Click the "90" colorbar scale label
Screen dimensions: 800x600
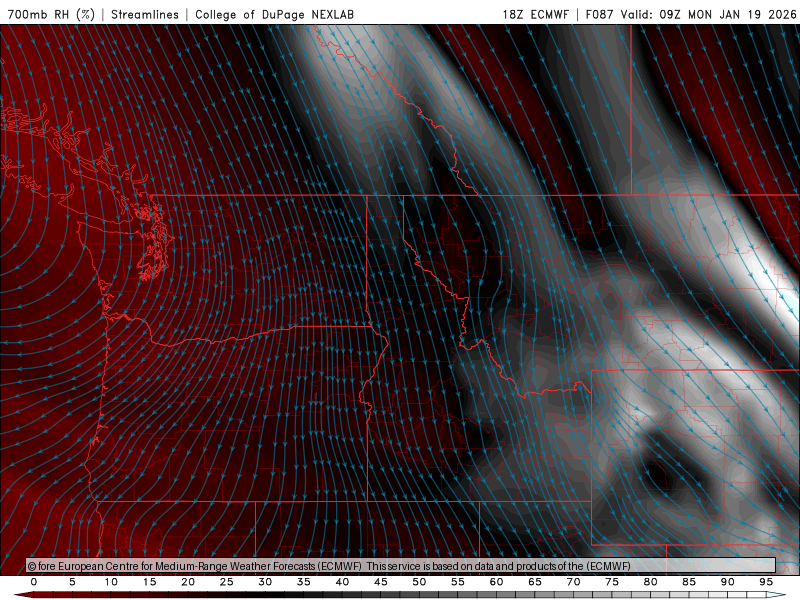click(727, 582)
